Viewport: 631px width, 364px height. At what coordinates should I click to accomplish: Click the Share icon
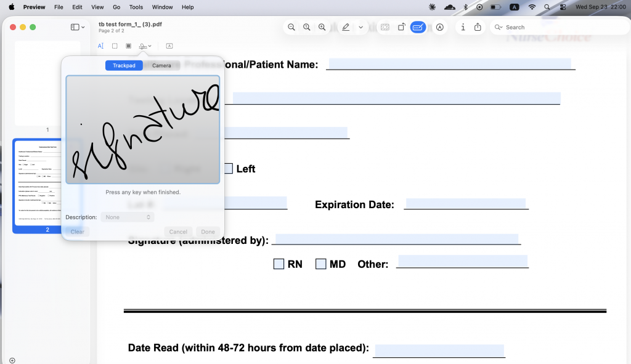[478, 27]
